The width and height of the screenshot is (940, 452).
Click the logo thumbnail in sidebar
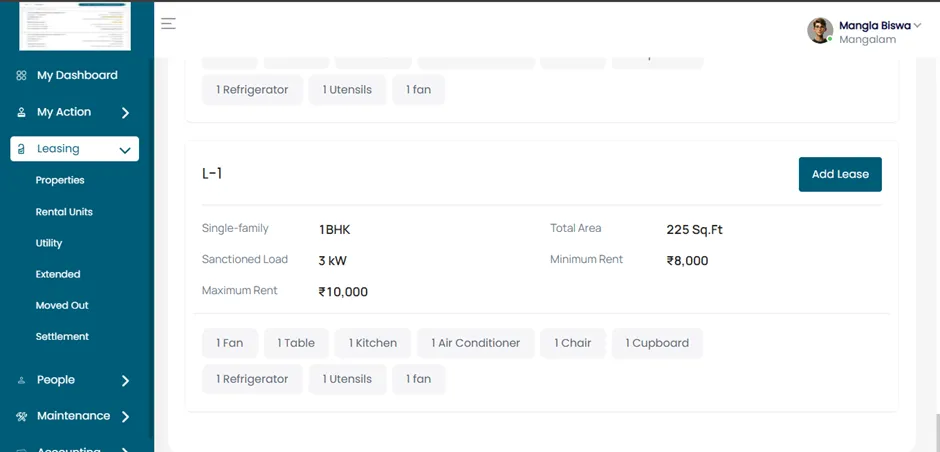pyautogui.click(x=75, y=26)
